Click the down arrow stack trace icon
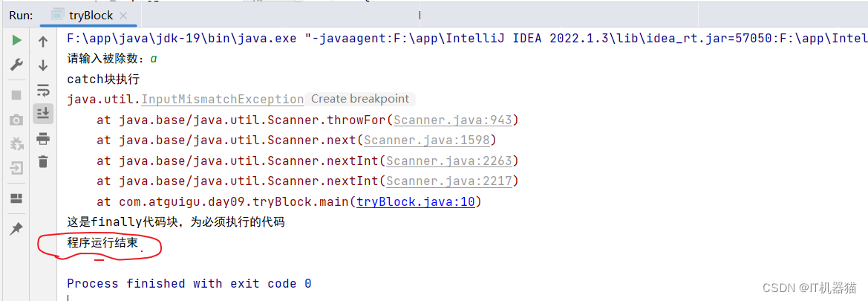Screen dimensions: 868x301 pos(42,65)
